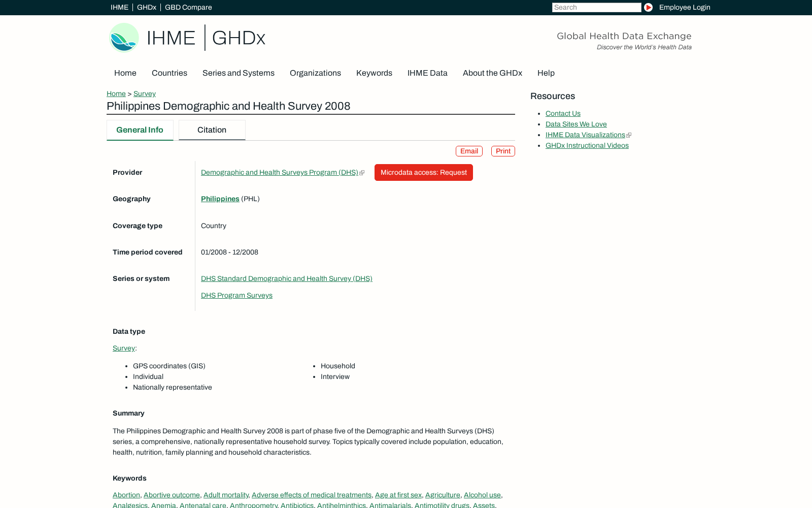The height and width of the screenshot is (508, 812).
Task: Go to Home in main navigation
Action: 125,73
